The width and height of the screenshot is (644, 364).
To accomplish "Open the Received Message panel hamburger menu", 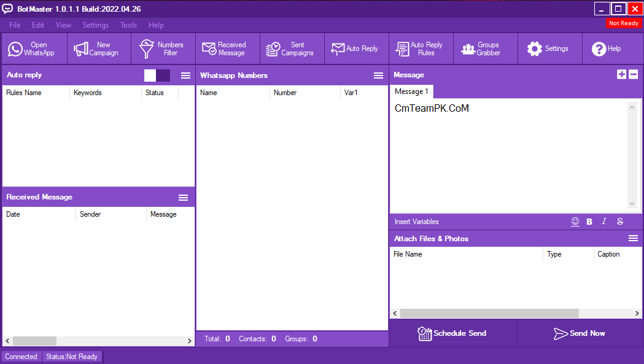I will click(x=183, y=198).
